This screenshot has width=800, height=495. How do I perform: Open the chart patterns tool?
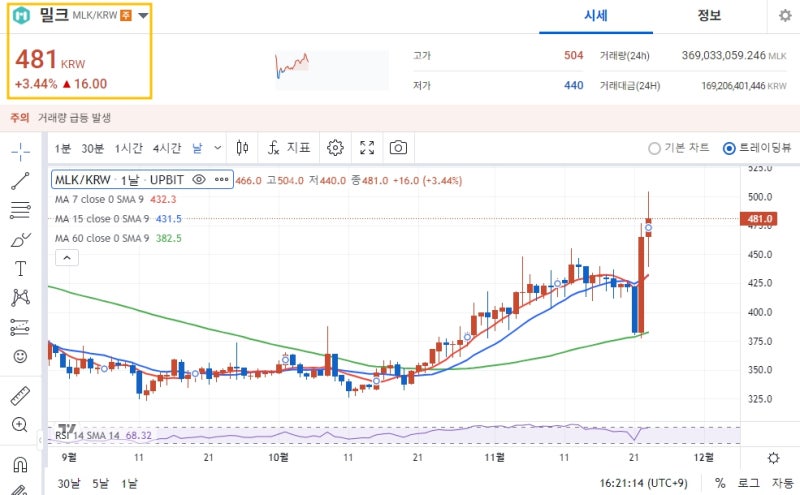point(20,298)
